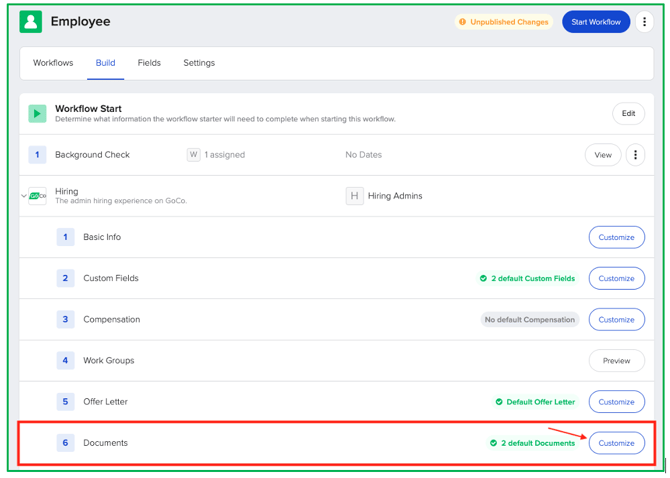Open the header three-dot menu beside Start Workflow

pos(645,22)
